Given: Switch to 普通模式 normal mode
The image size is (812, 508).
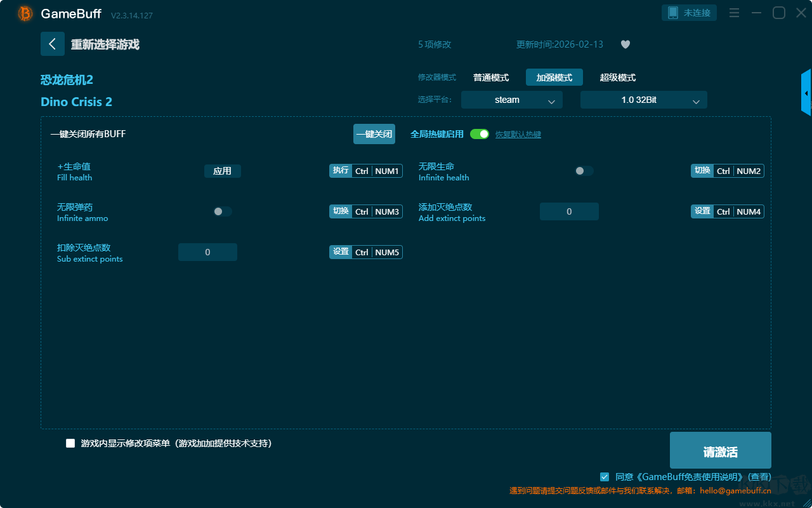Looking at the screenshot, I should coord(490,77).
